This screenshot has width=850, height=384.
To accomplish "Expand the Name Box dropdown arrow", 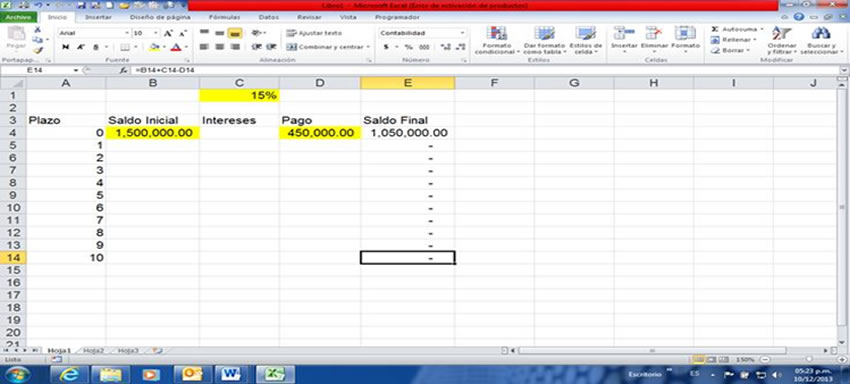I will pos(76,71).
